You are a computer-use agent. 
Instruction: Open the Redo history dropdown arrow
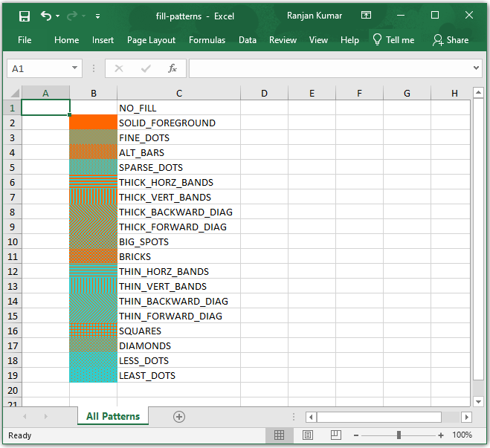coord(83,16)
